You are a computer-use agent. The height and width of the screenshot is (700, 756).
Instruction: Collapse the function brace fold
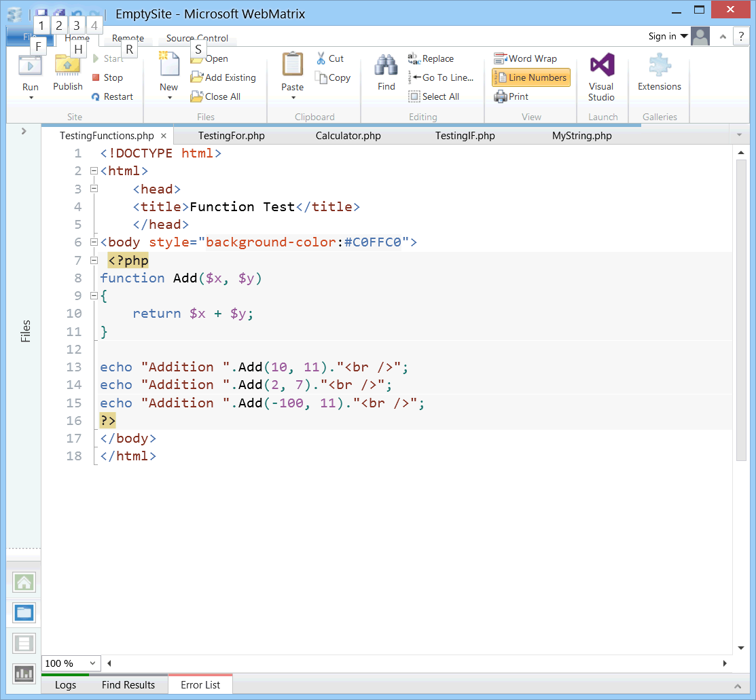(94, 295)
